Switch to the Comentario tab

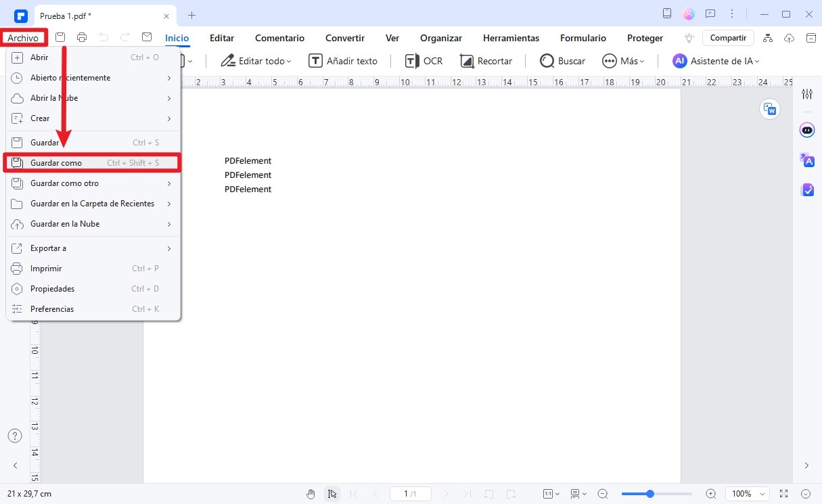(279, 38)
